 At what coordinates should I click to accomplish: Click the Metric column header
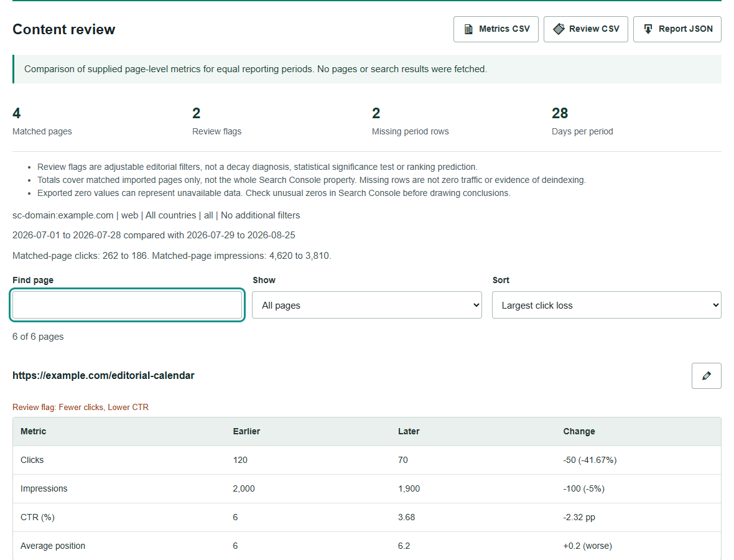[33, 431]
